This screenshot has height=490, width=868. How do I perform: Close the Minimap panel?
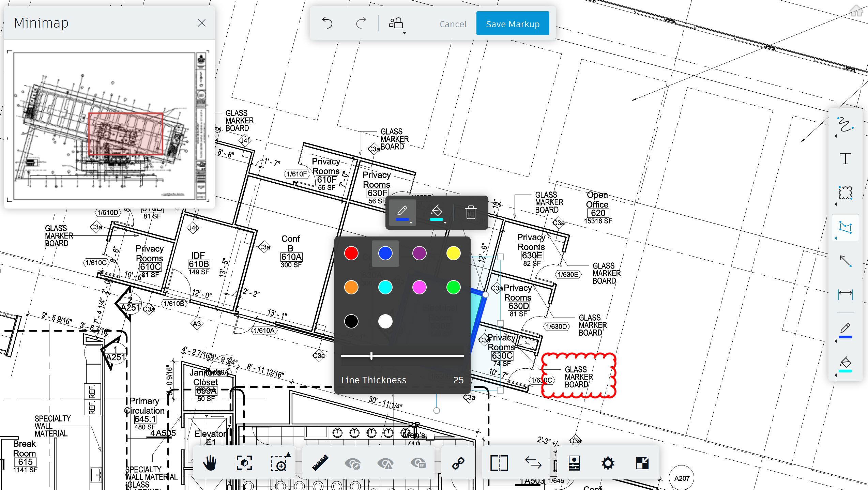pyautogui.click(x=202, y=23)
